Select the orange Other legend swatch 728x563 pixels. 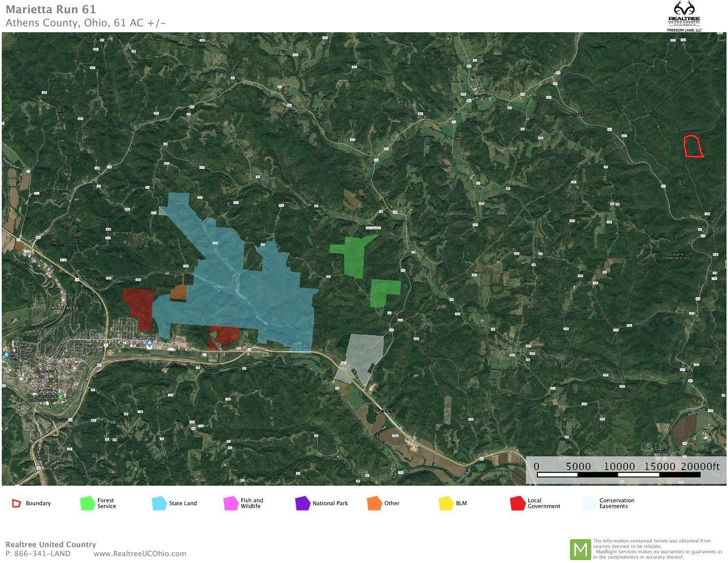click(374, 503)
